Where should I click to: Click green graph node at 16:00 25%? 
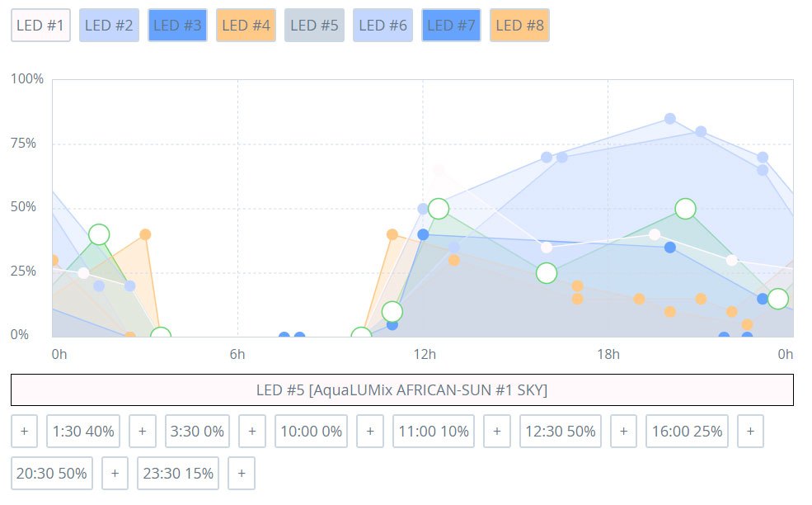[547, 273]
